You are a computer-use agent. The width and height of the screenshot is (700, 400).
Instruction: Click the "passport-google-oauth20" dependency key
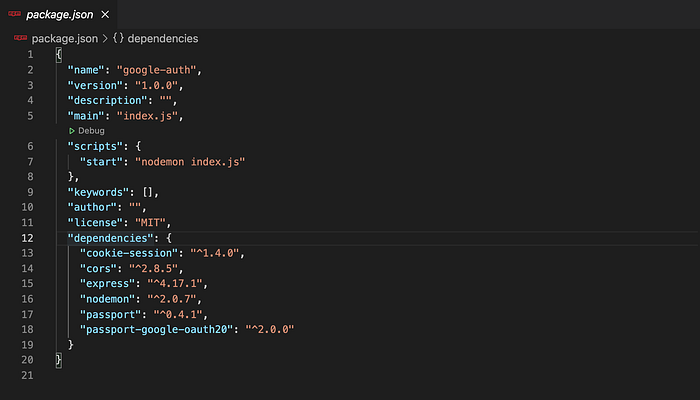coord(155,329)
